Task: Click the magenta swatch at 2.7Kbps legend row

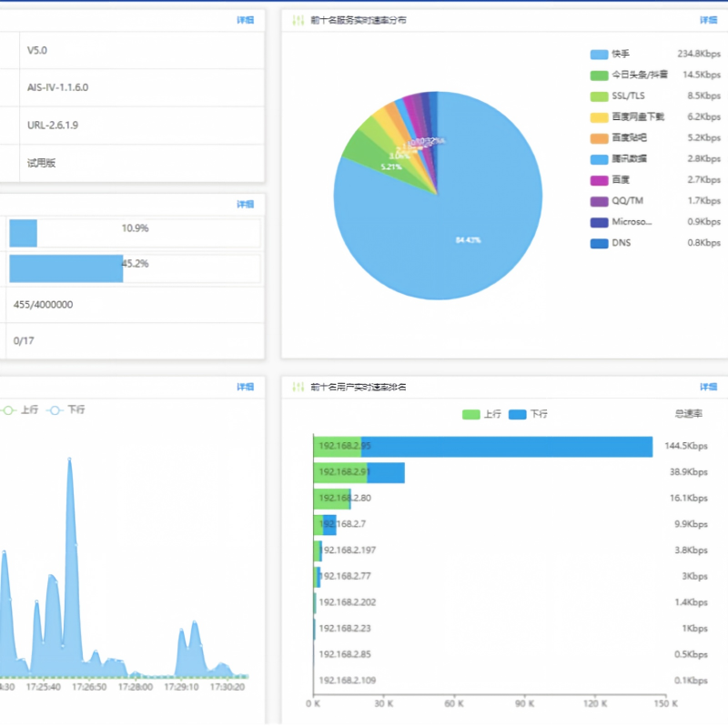Action: pos(599,180)
